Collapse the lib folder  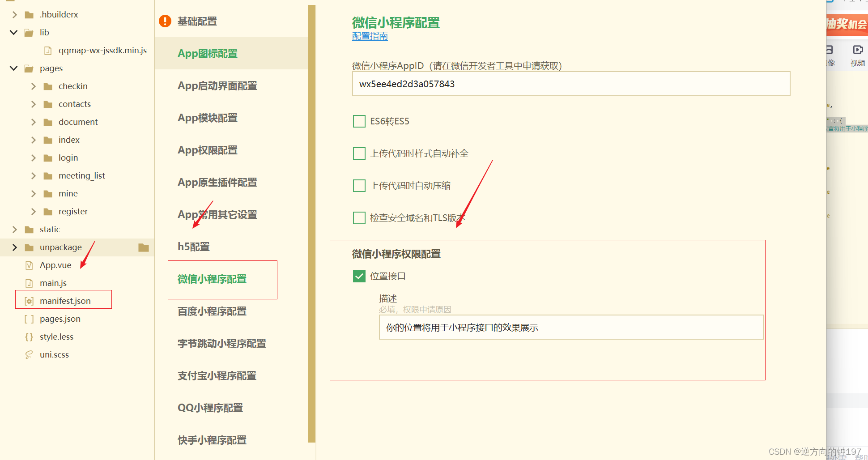click(x=13, y=32)
